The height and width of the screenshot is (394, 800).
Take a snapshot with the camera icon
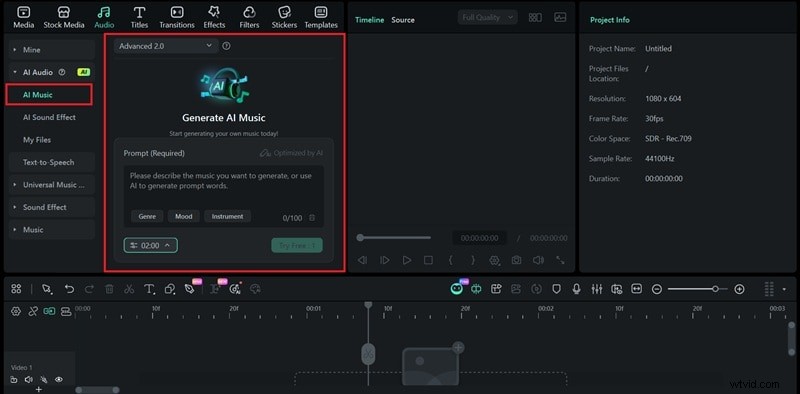516,260
